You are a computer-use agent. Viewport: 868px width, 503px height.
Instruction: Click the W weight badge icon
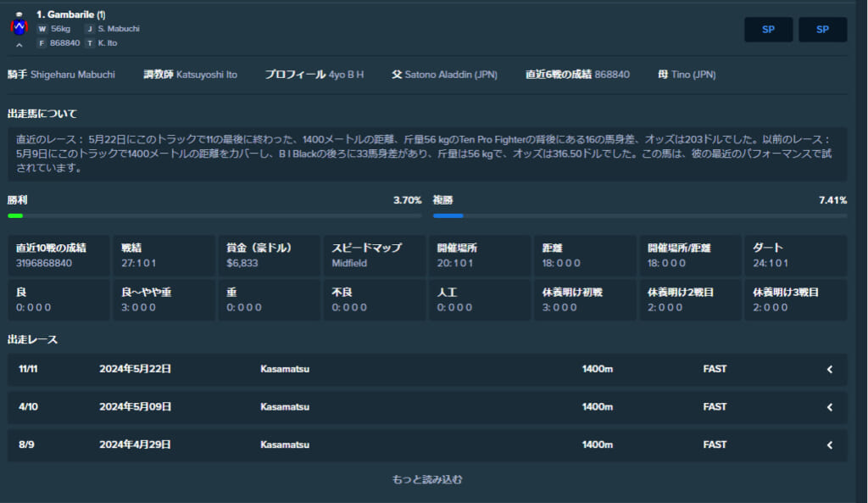point(42,29)
